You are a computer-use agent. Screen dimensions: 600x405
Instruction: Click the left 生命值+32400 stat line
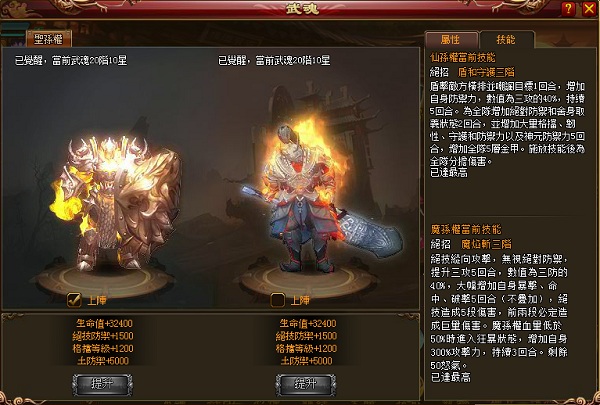pyautogui.click(x=104, y=323)
